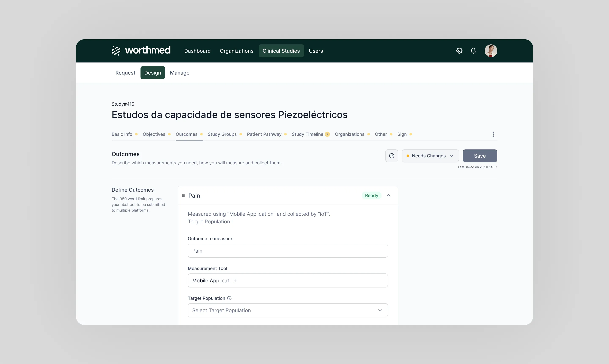Collapse the Pain outcome card
Viewport: 609px width, 364px height.
[388, 195]
